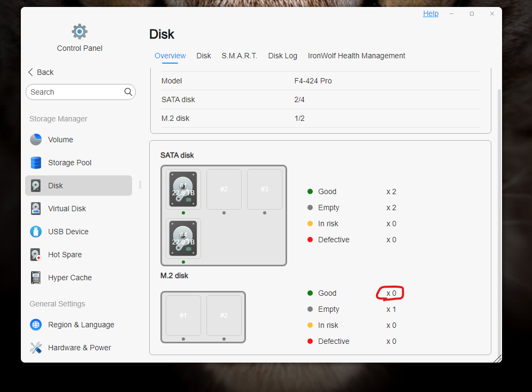The image size is (532, 392).
Task: Open Hardware & Power settings
Action: (79, 348)
